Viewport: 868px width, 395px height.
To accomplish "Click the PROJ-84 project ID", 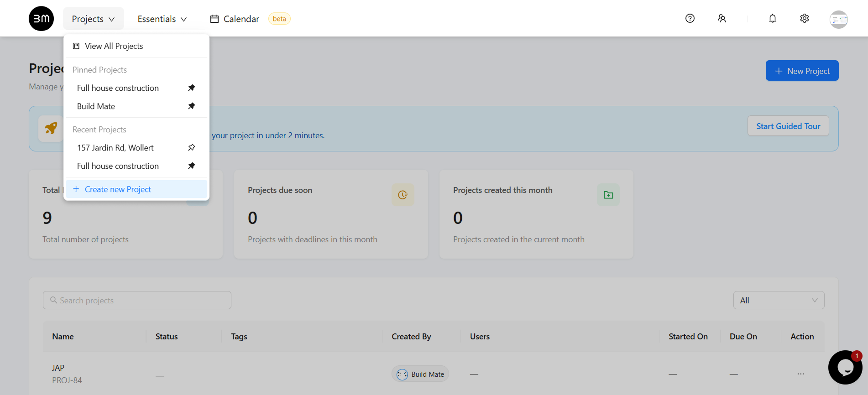I will point(67,380).
